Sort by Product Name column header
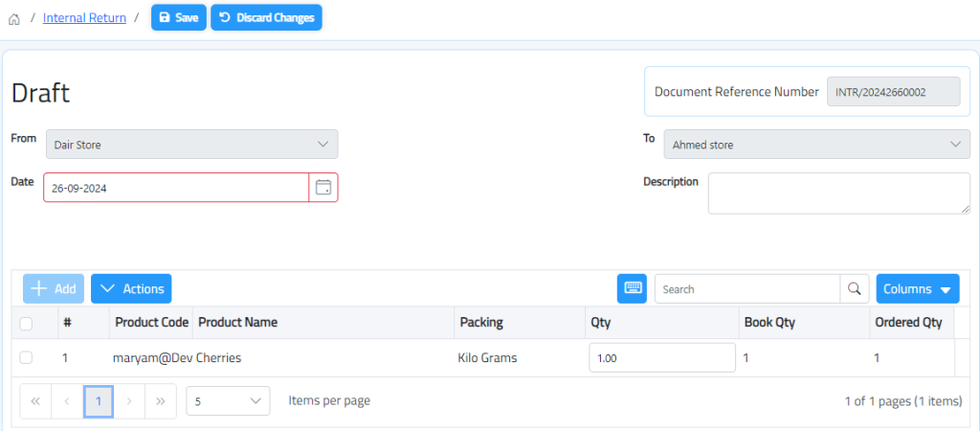This screenshot has width=980, height=431. 237,322
